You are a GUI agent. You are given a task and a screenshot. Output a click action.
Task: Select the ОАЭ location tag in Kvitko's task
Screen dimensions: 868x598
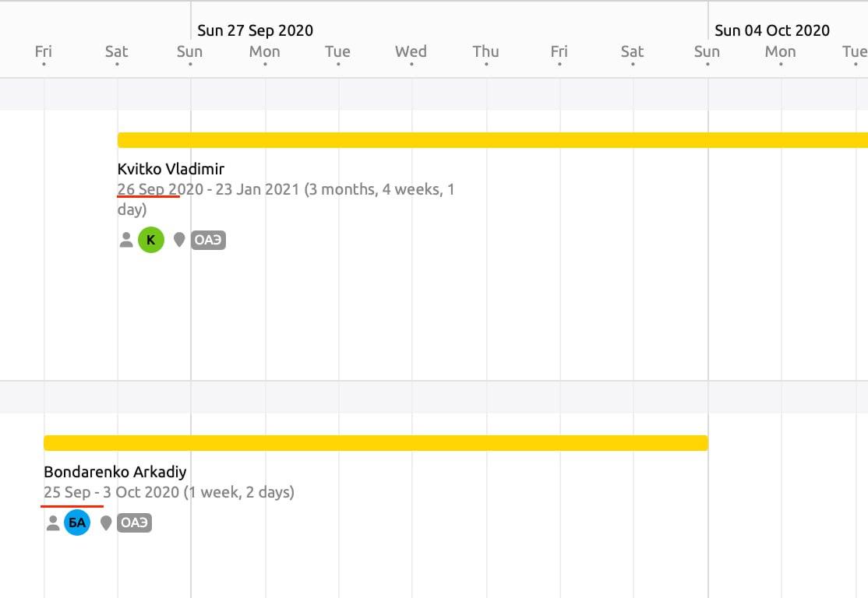pyautogui.click(x=208, y=240)
